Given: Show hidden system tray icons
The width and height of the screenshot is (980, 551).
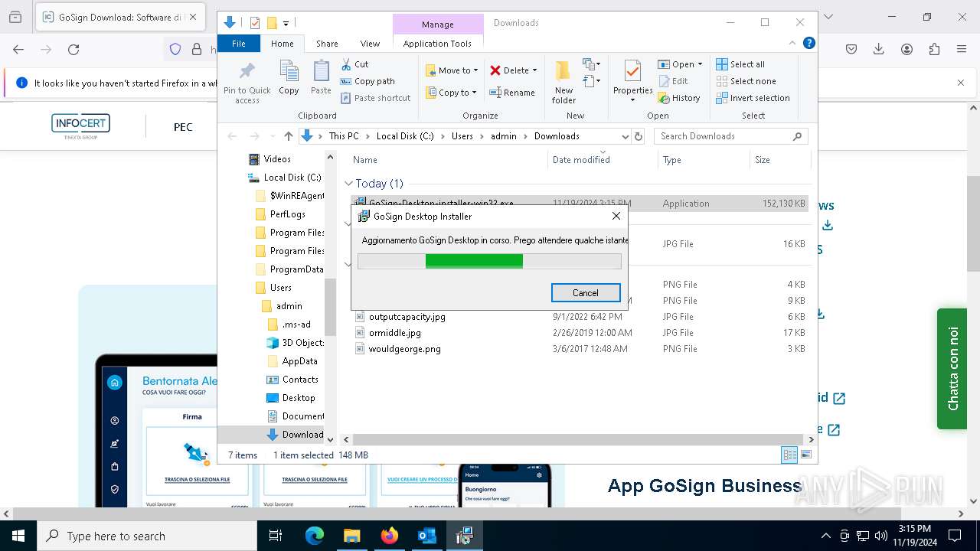Looking at the screenshot, I should point(825,536).
